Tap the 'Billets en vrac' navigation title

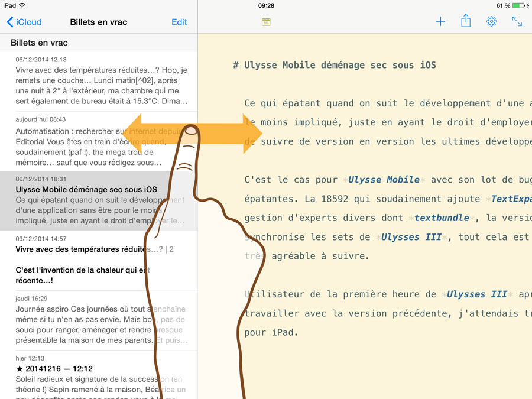(98, 22)
